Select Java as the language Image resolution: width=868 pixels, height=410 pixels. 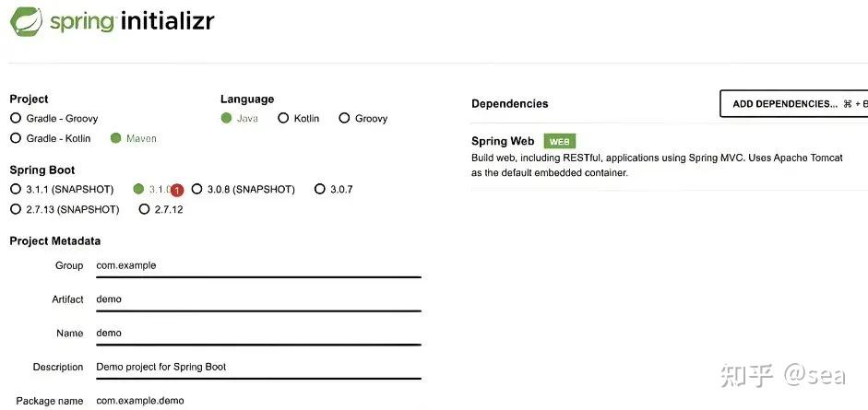coord(227,118)
